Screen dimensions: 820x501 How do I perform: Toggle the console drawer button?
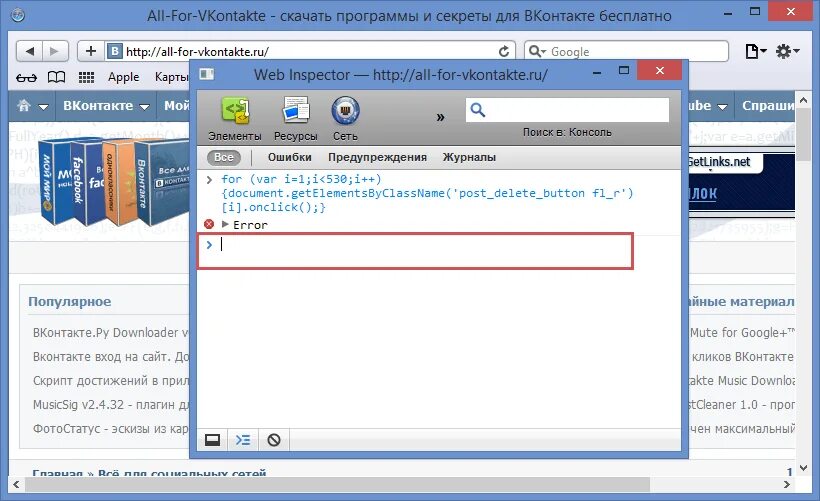tap(243, 440)
